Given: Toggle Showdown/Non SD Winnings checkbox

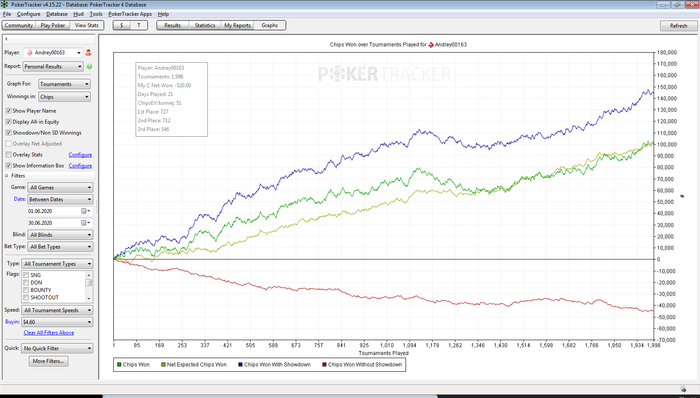Looking at the screenshot, I should pyautogui.click(x=8, y=133).
